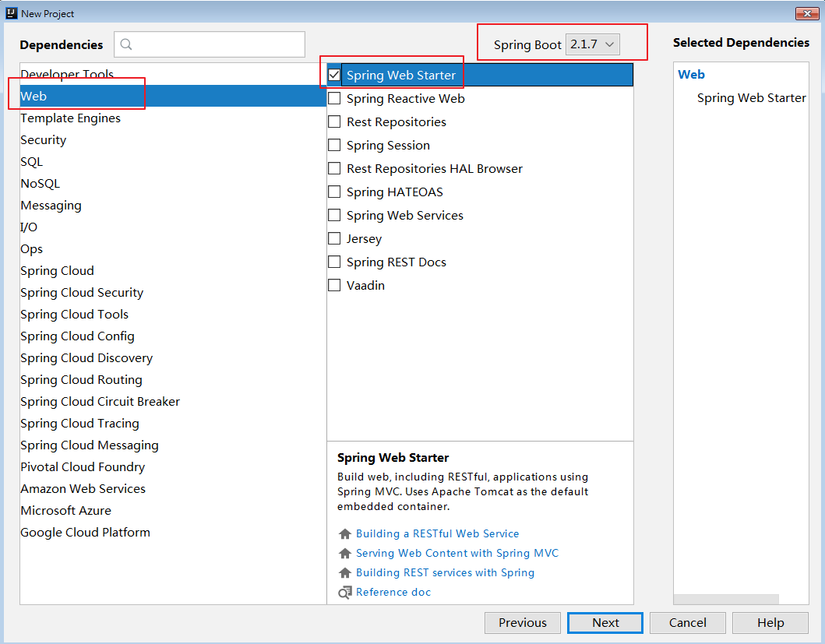Click house icon beside Serving Web Content
The height and width of the screenshot is (644, 825).
344,554
